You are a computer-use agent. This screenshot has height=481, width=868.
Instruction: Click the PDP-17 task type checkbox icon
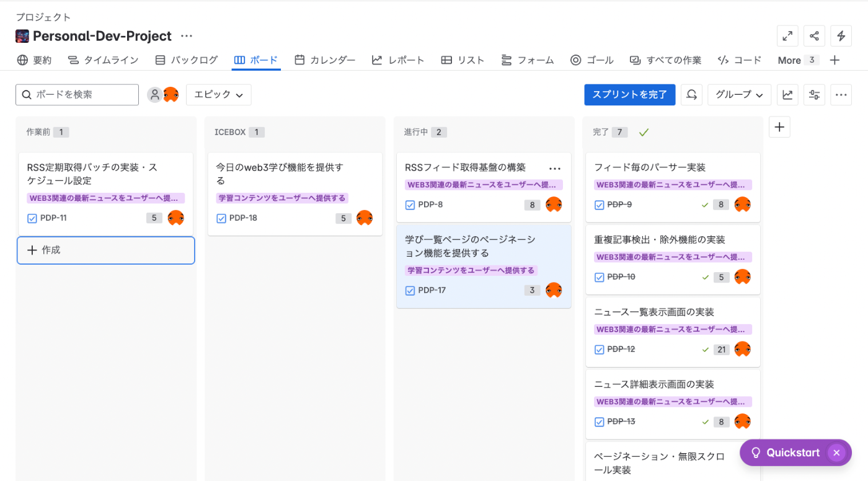(x=410, y=291)
